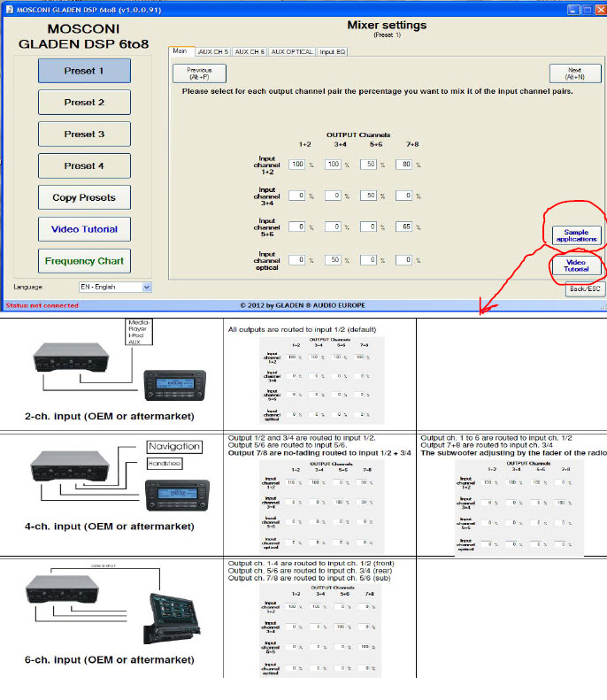Viewport: 607px width, 700px height.
Task: Open Video Tutorial beside Back/ESC button
Action: [576, 265]
